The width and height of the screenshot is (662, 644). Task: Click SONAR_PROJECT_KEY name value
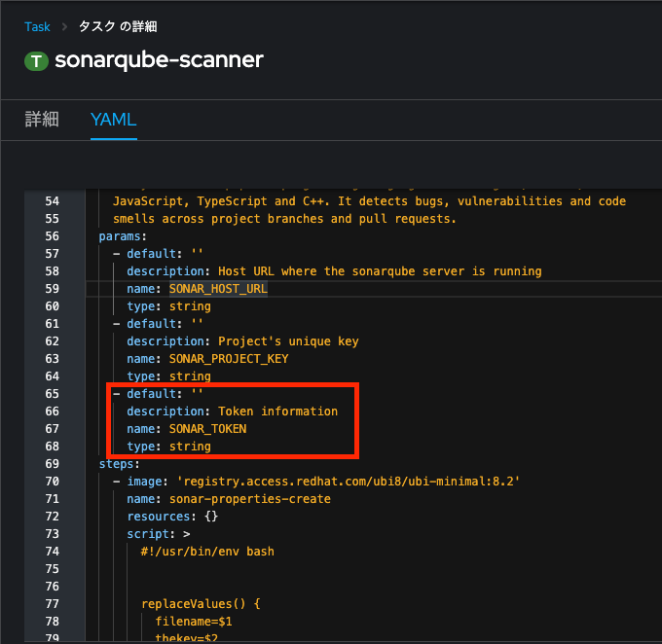pyautogui.click(x=229, y=359)
